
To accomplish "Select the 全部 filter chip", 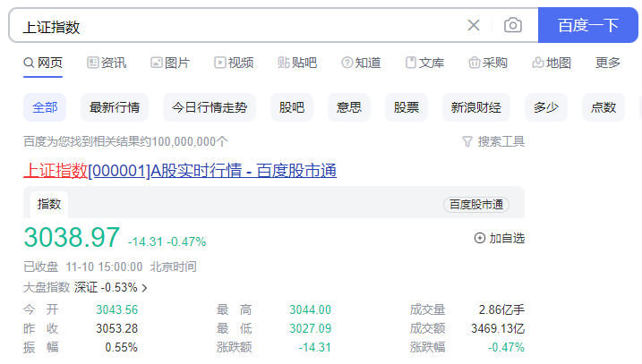I will click(45, 107).
